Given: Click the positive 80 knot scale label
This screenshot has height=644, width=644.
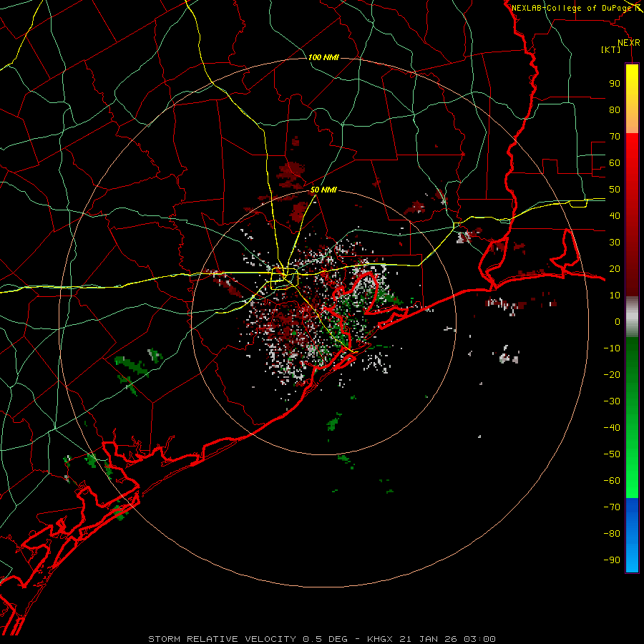Looking at the screenshot, I should click(615, 110).
